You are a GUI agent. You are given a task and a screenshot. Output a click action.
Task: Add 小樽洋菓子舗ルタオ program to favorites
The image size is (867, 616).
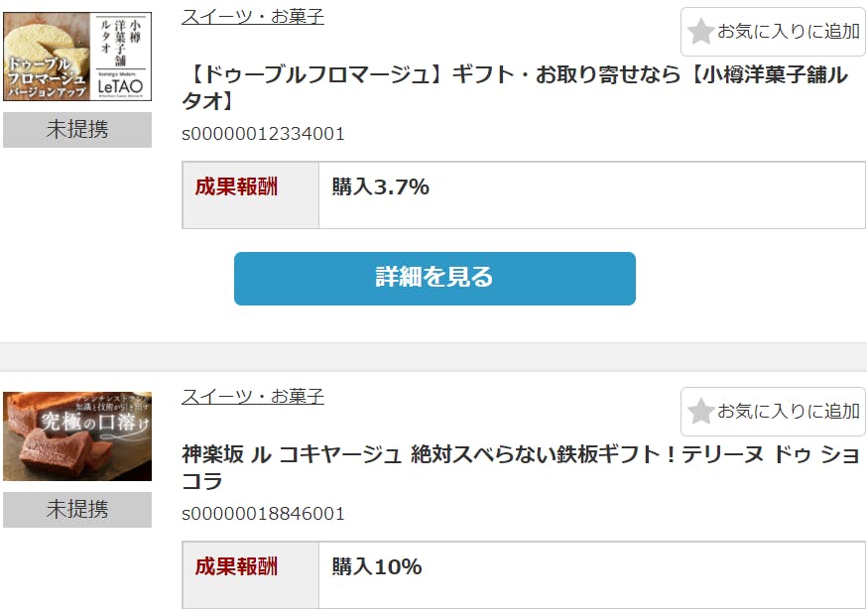[x=773, y=32]
